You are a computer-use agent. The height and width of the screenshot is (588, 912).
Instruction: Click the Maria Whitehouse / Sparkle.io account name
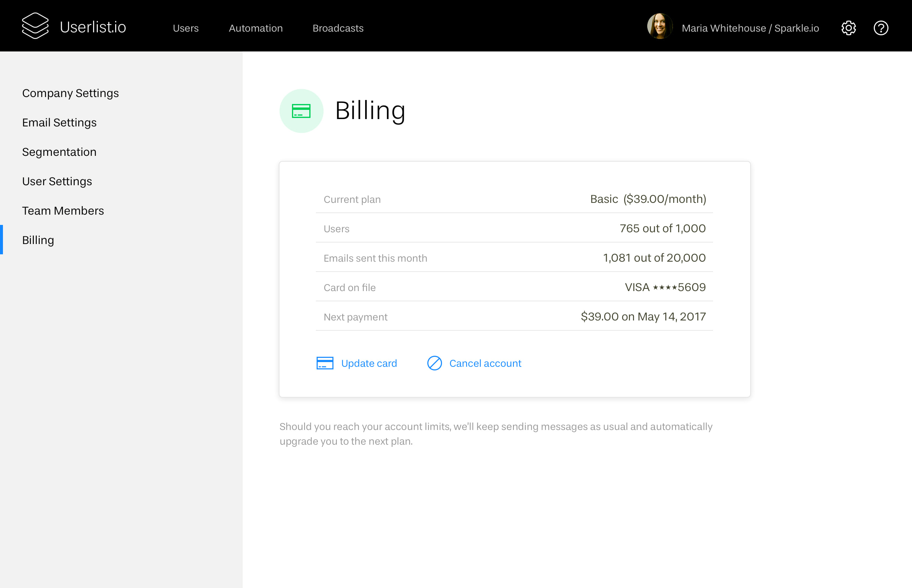tap(750, 28)
